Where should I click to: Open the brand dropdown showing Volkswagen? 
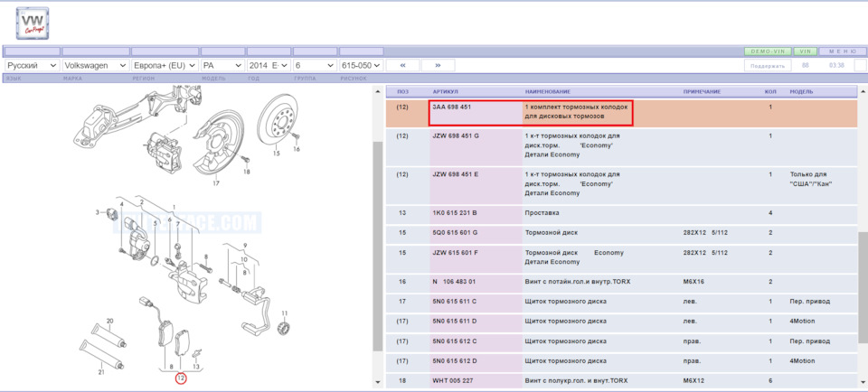97,65
